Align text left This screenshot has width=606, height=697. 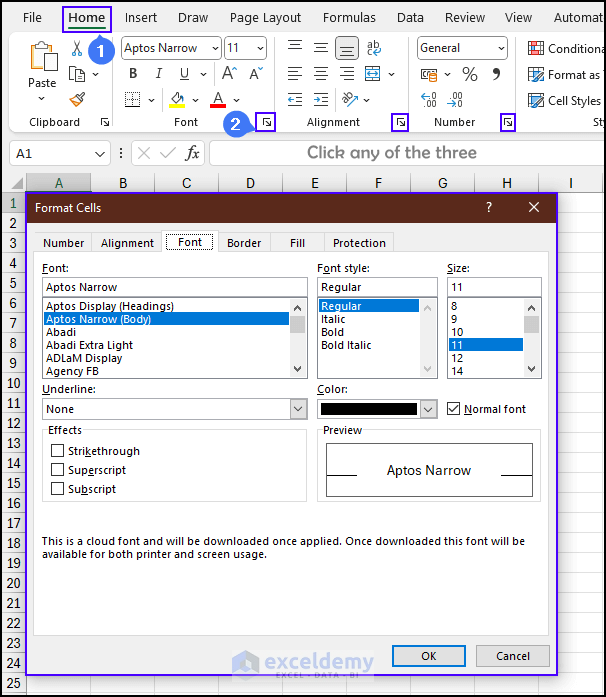tap(295, 73)
